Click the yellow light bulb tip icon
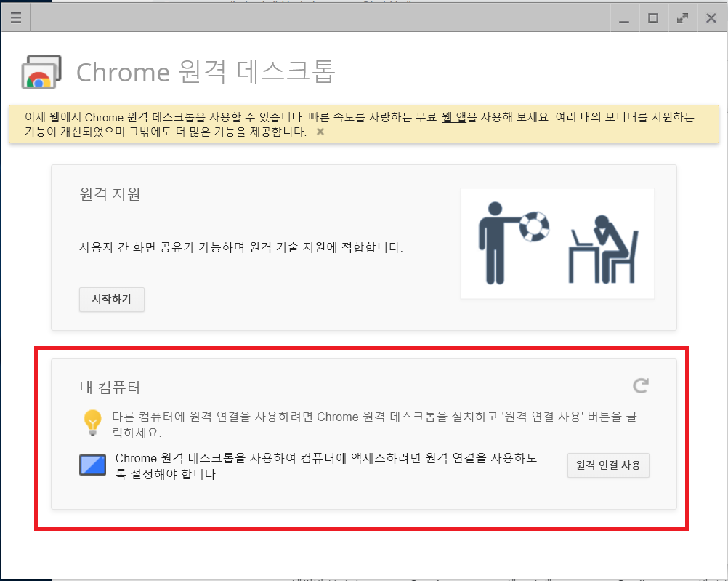Viewport: 728px width, 581px height. tap(92, 422)
